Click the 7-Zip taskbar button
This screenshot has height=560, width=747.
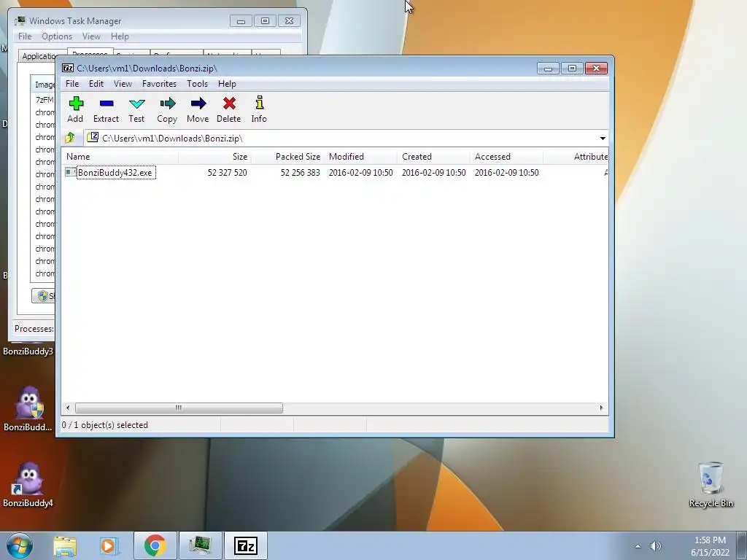246,545
